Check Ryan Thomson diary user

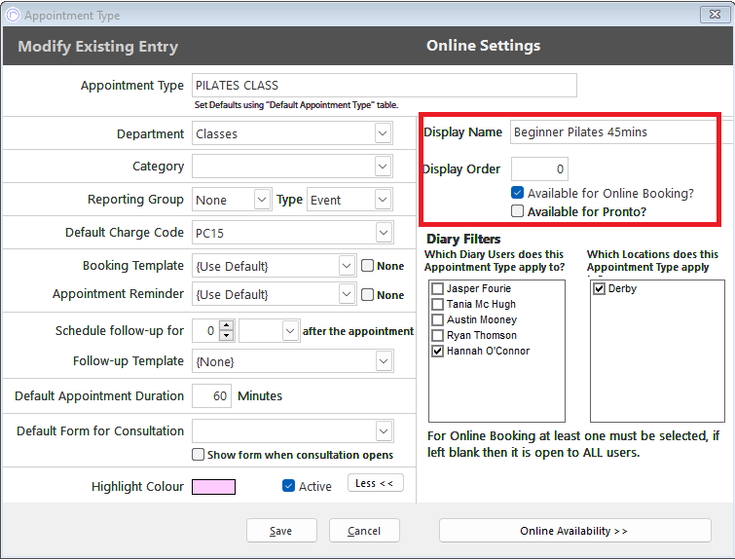(437, 336)
